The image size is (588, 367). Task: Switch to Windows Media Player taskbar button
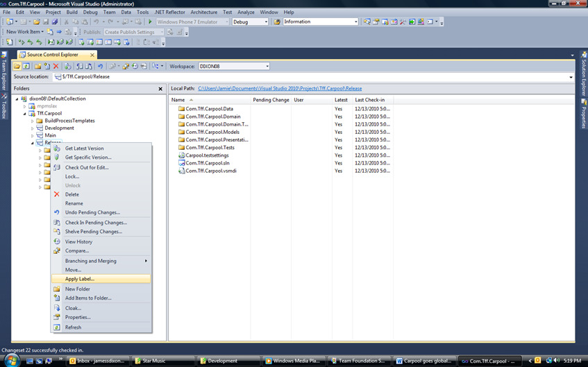[x=293, y=361]
